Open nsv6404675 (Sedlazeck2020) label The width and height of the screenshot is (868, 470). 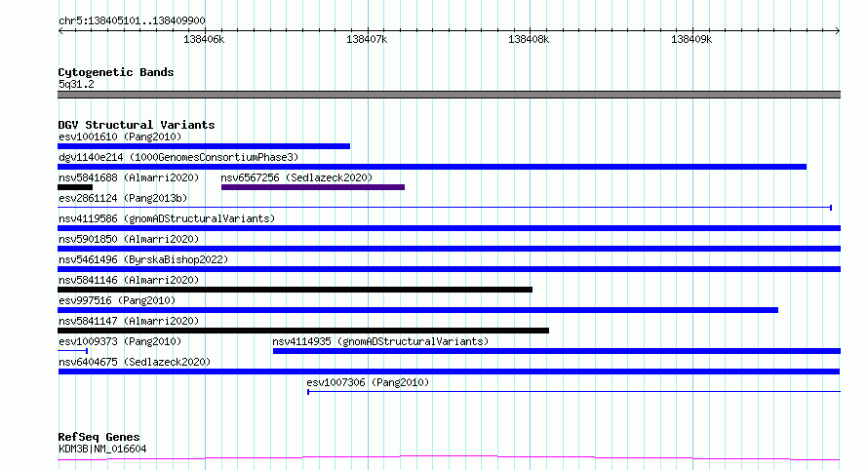135,362
